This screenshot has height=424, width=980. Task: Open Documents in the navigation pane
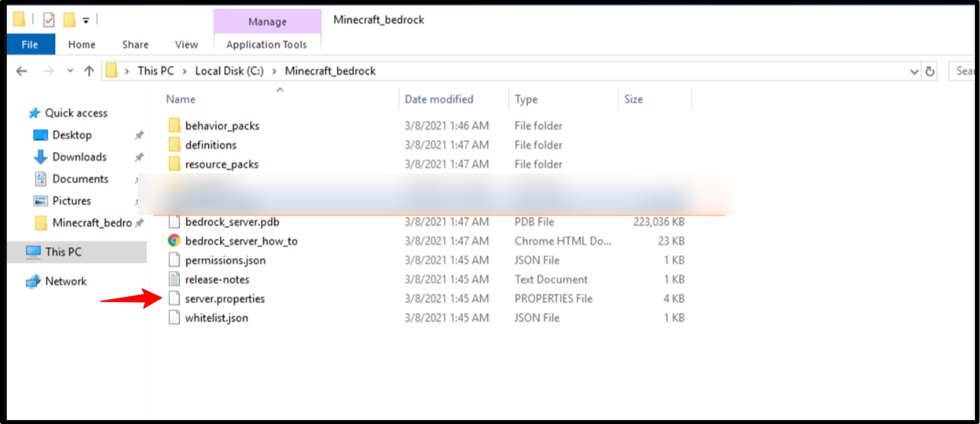(80, 179)
